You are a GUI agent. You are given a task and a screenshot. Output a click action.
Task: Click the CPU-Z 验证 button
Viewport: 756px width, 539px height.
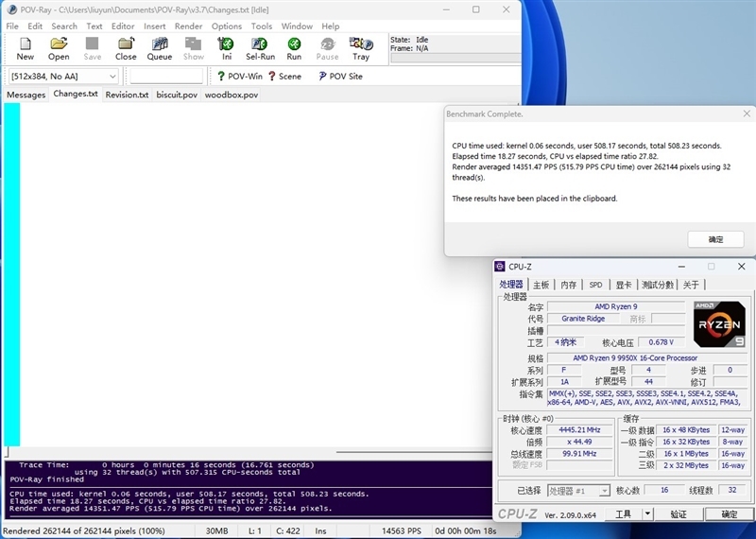[679, 514]
